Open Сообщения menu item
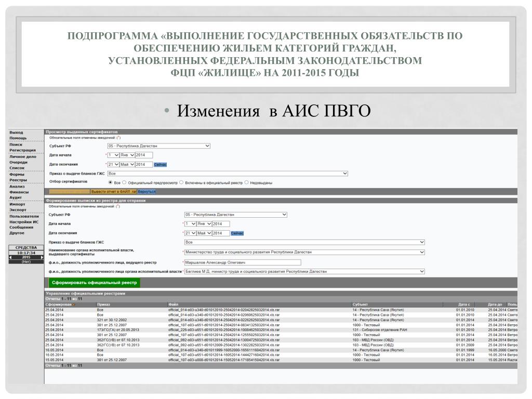This screenshot has width=532, height=399. coord(21,228)
